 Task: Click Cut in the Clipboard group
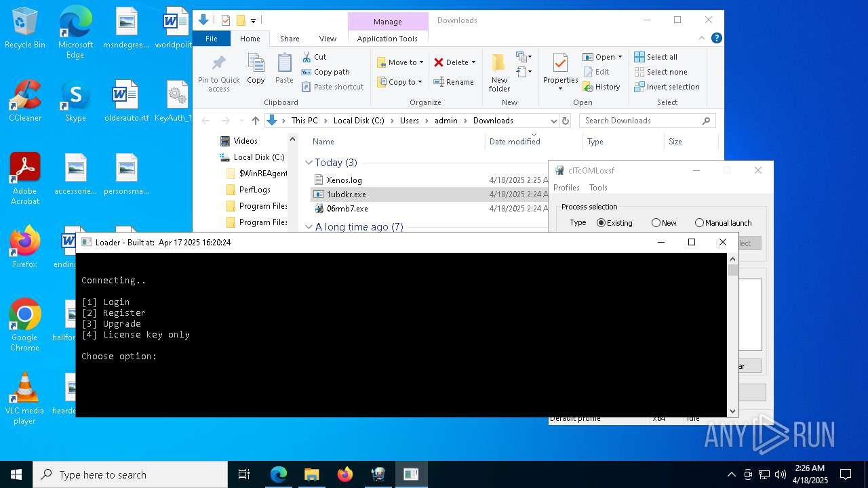tap(314, 57)
